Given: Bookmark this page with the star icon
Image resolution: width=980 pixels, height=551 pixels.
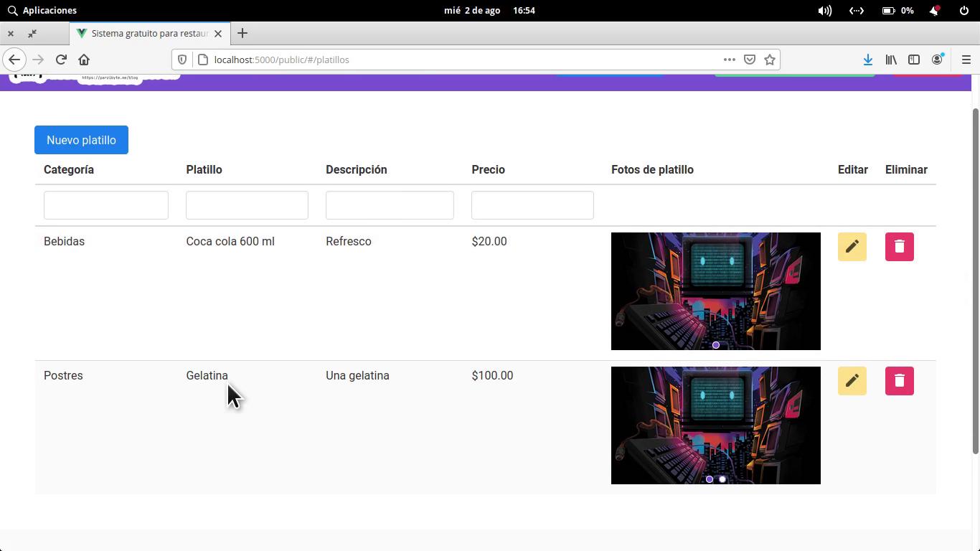Looking at the screenshot, I should click(770, 60).
